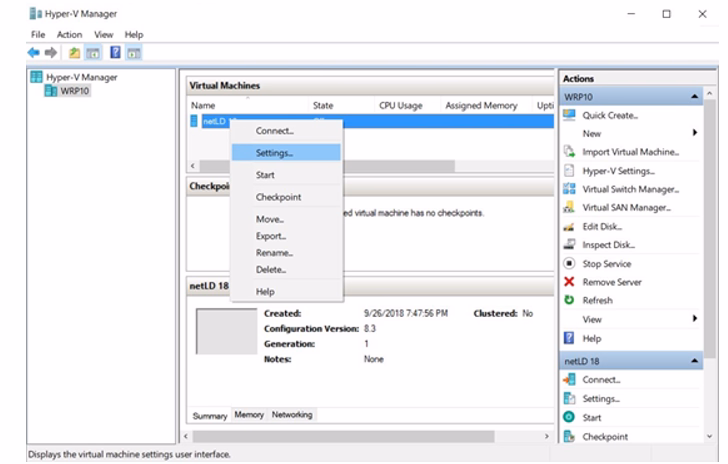Open the Help menu in menu bar
This screenshot has width=728, height=464.
tap(134, 34)
